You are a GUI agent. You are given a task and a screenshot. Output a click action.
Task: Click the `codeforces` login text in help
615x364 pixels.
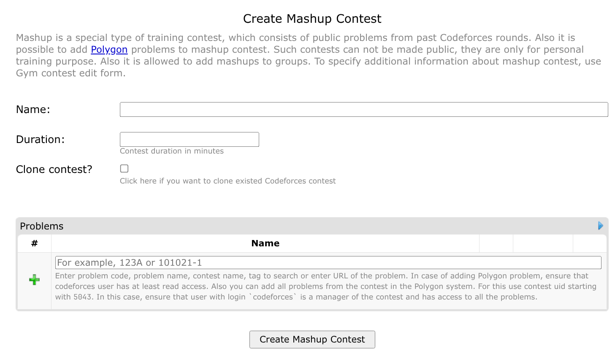pyautogui.click(x=272, y=297)
